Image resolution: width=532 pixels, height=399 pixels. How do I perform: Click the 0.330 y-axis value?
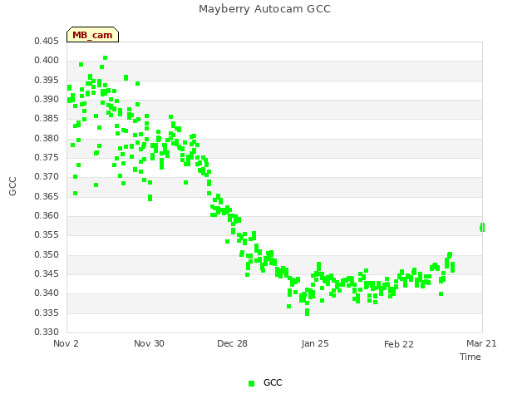[47, 332]
